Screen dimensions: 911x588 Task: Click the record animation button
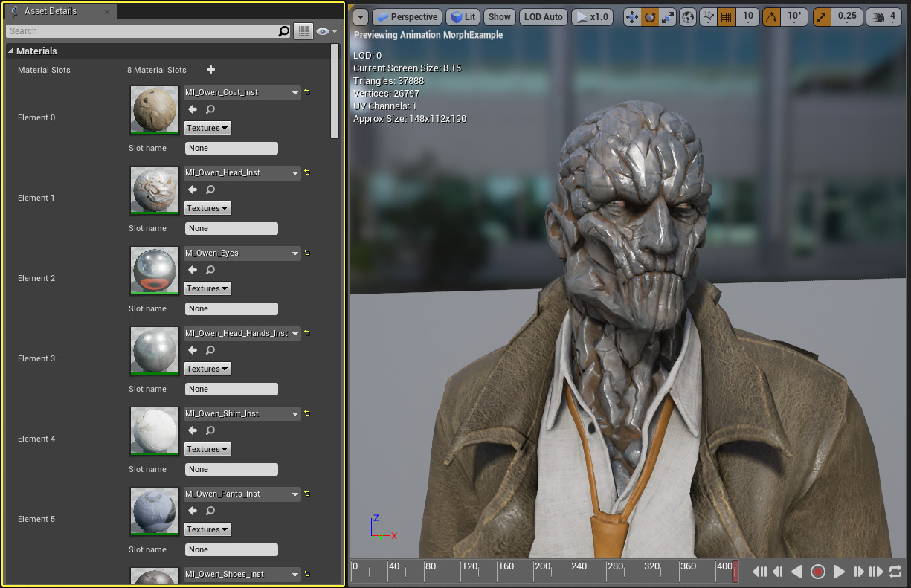(818, 572)
